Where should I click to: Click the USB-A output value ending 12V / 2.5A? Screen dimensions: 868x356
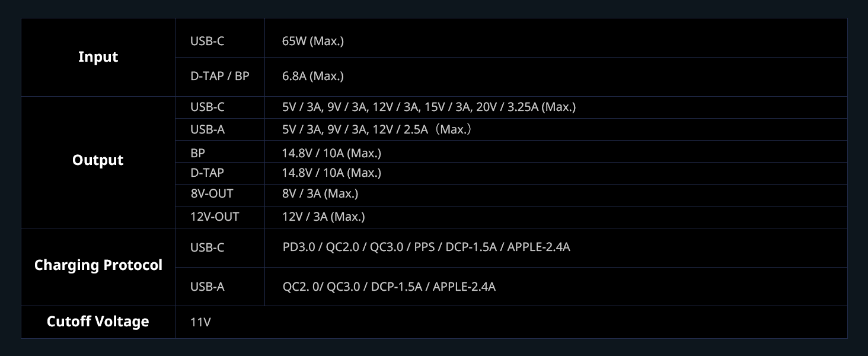[376, 129]
